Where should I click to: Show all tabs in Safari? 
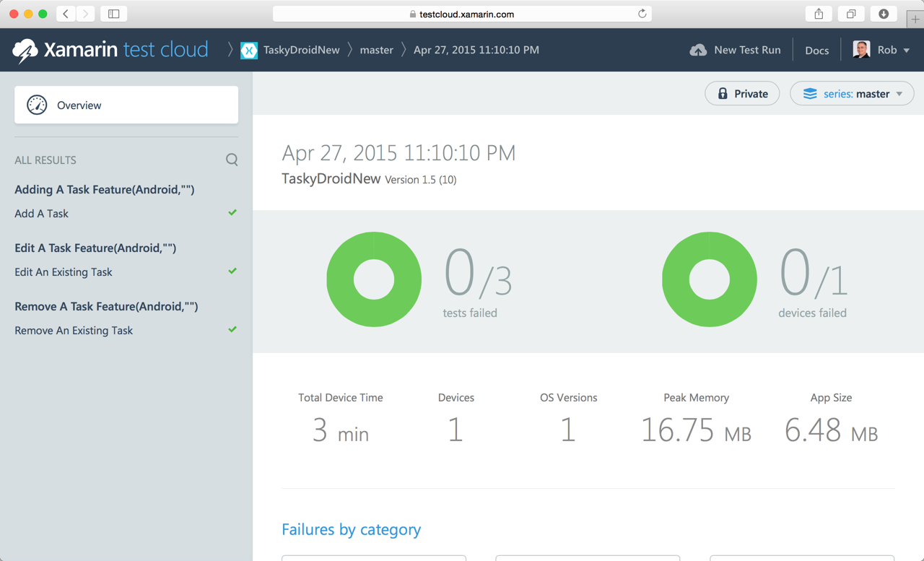pos(851,14)
